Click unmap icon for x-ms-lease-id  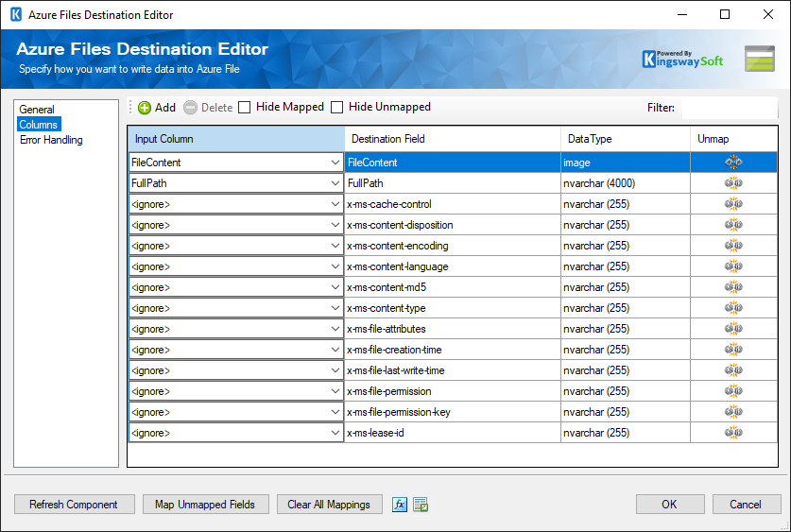click(733, 433)
